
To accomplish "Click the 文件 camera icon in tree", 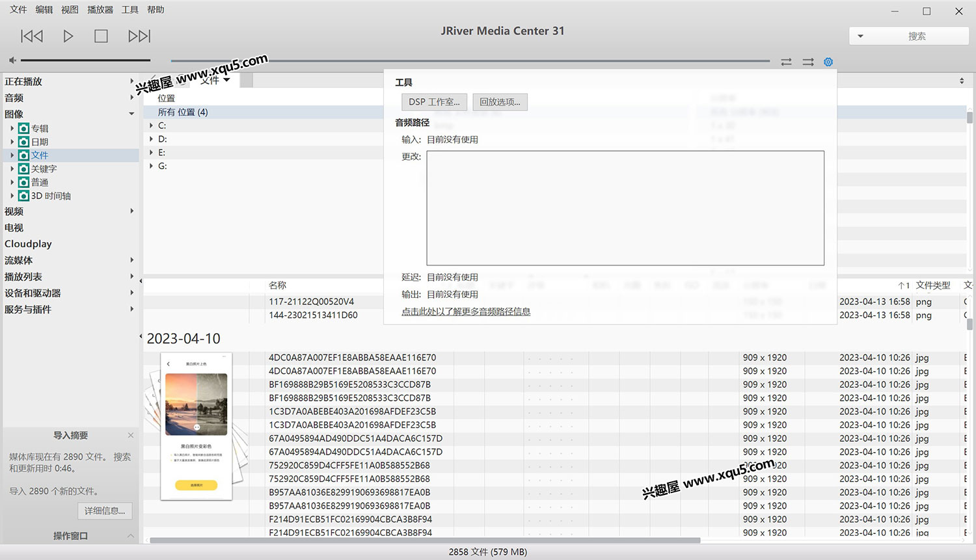I will point(23,155).
